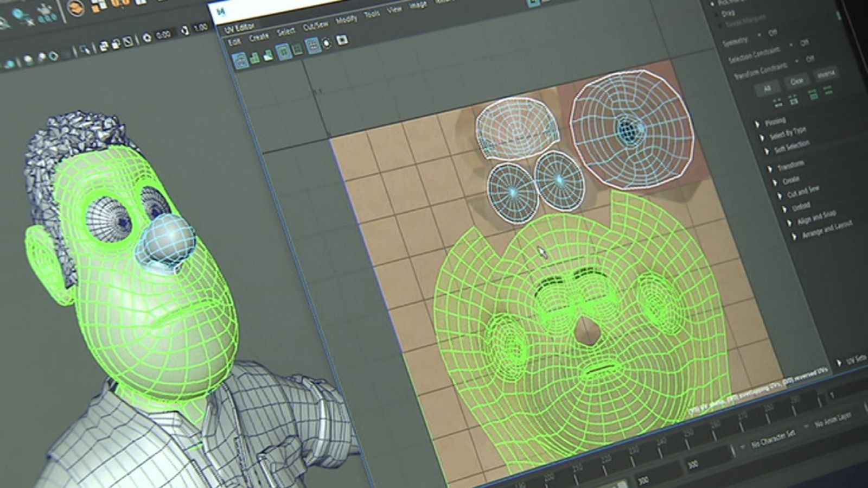Open the Select menu in UV Editor
Screen dimensions: 868x488
[x=286, y=31]
